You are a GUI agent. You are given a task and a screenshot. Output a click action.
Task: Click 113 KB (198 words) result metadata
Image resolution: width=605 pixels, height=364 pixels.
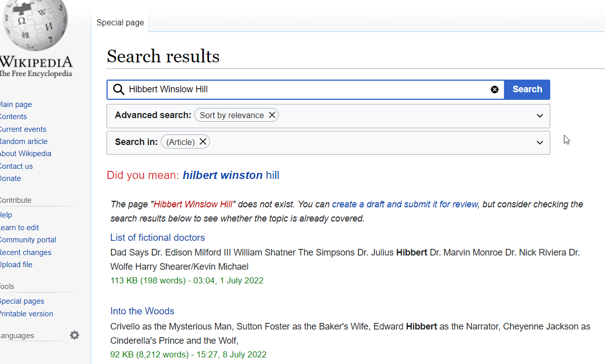(187, 281)
